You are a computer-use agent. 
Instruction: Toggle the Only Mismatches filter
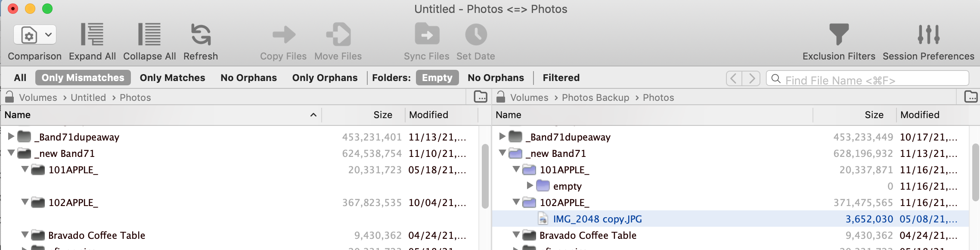tap(83, 78)
